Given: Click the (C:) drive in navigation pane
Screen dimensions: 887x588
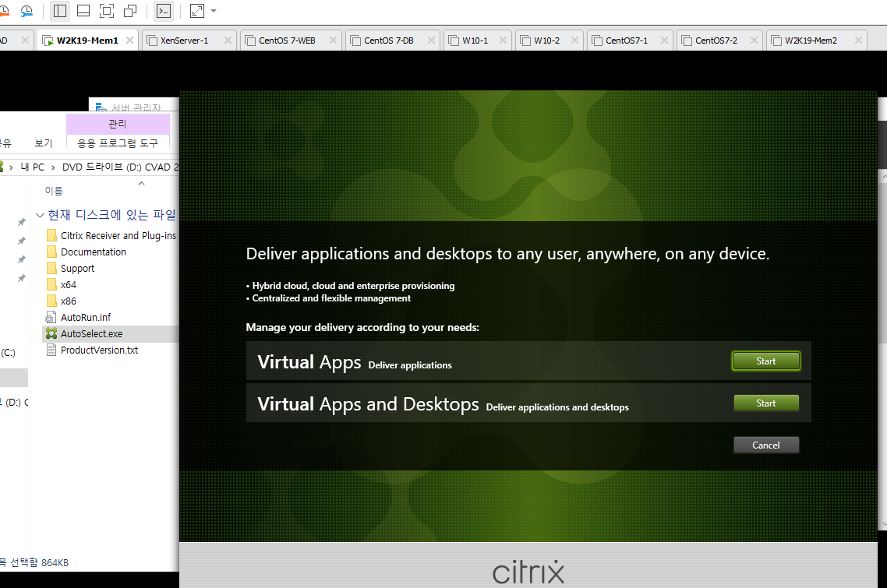Looking at the screenshot, I should pos(8,353).
